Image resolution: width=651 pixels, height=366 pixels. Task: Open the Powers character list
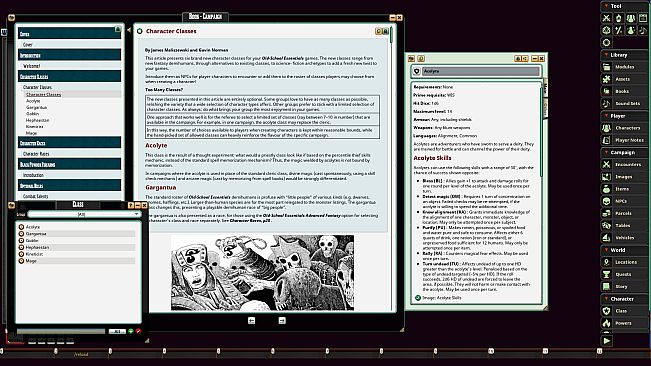(624, 323)
